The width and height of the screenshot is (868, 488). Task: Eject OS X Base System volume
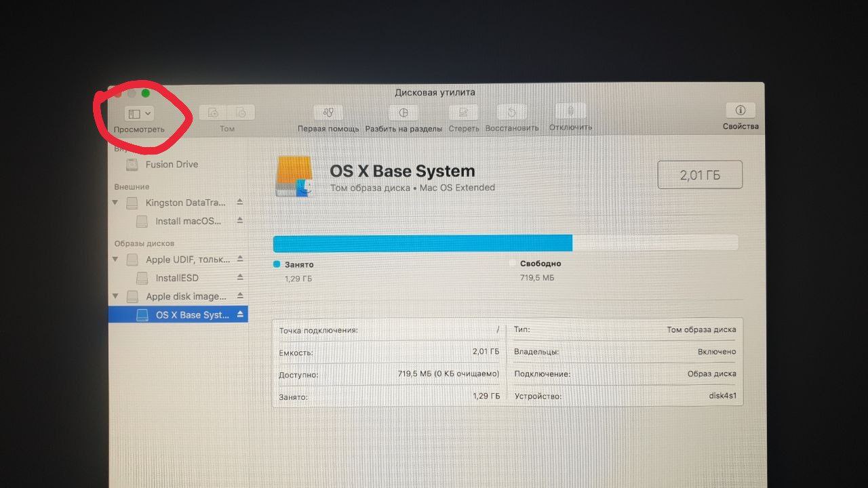(239, 314)
